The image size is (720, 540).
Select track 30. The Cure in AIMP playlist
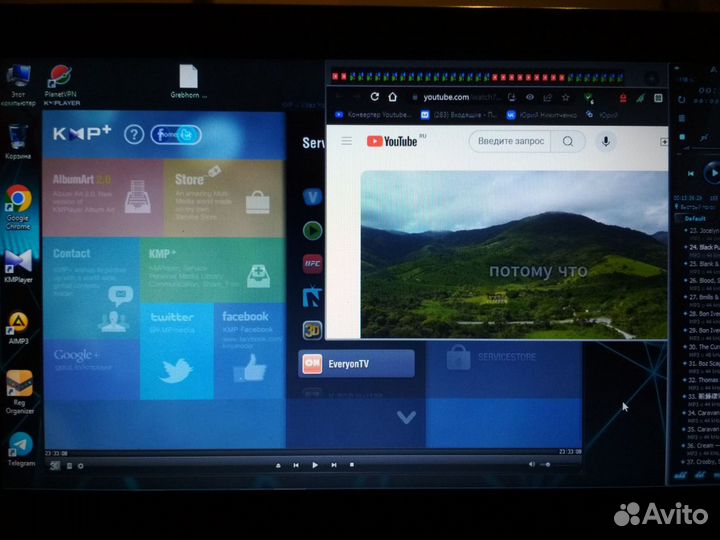pos(702,347)
